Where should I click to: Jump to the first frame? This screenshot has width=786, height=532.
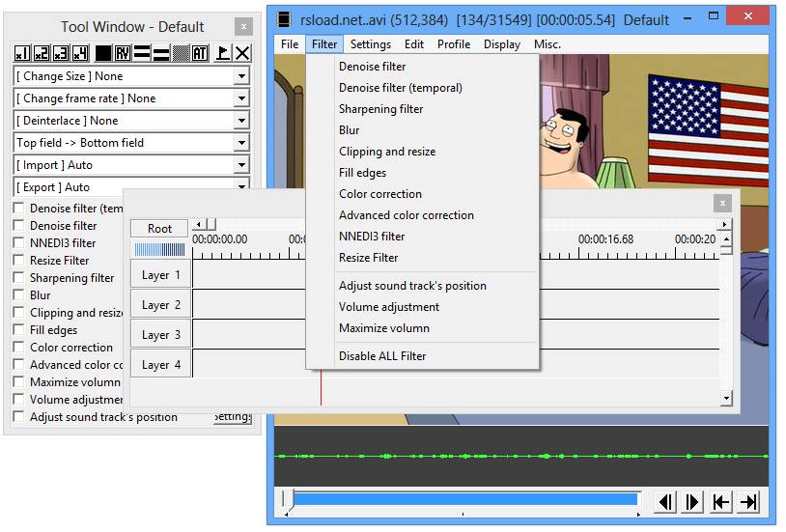(721, 502)
